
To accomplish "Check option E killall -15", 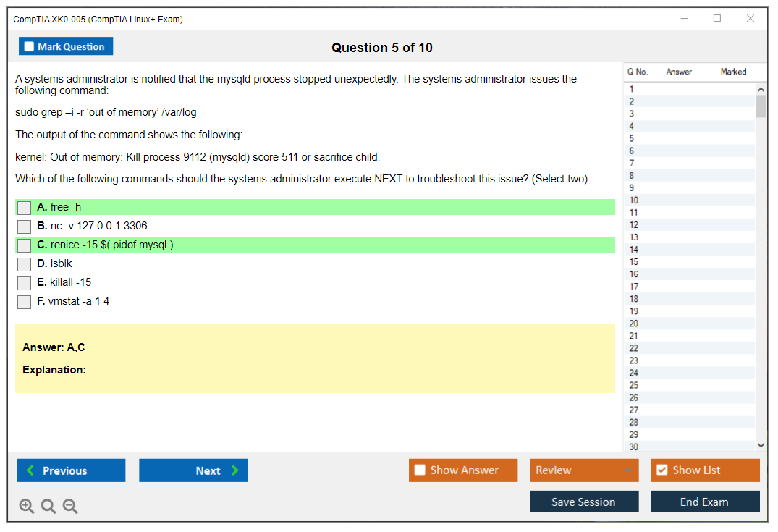I will pos(25,283).
